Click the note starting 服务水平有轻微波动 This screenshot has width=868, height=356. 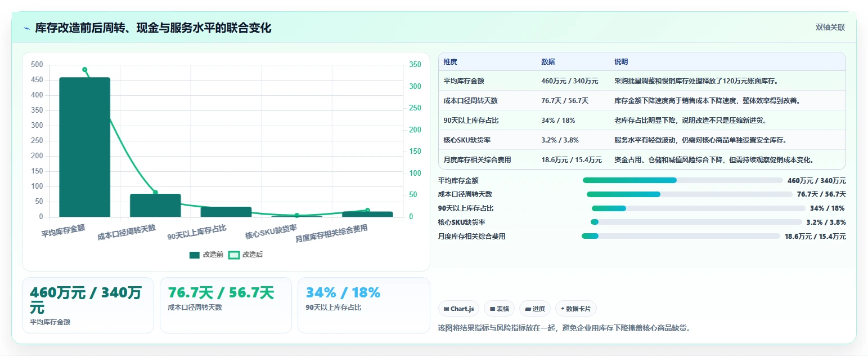[x=700, y=140]
